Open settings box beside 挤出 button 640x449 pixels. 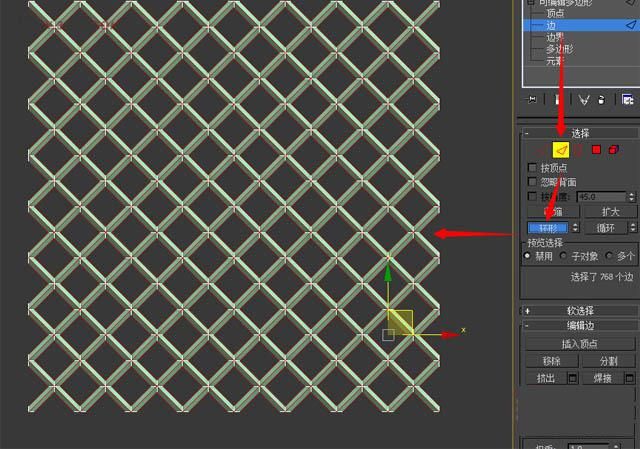pyautogui.click(x=573, y=378)
